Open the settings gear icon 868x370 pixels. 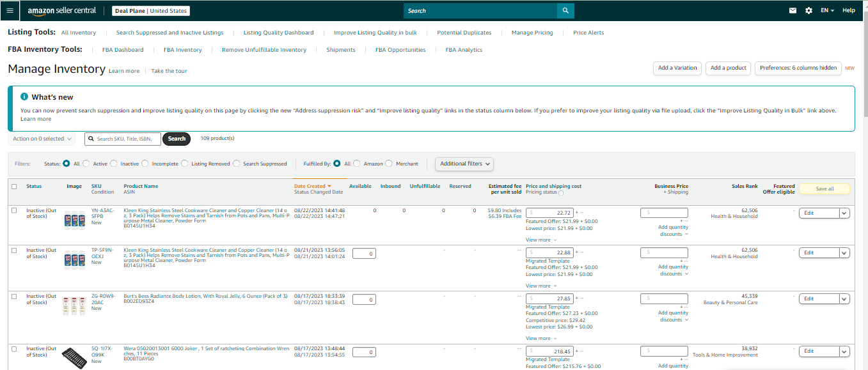(x=809, y=10)
